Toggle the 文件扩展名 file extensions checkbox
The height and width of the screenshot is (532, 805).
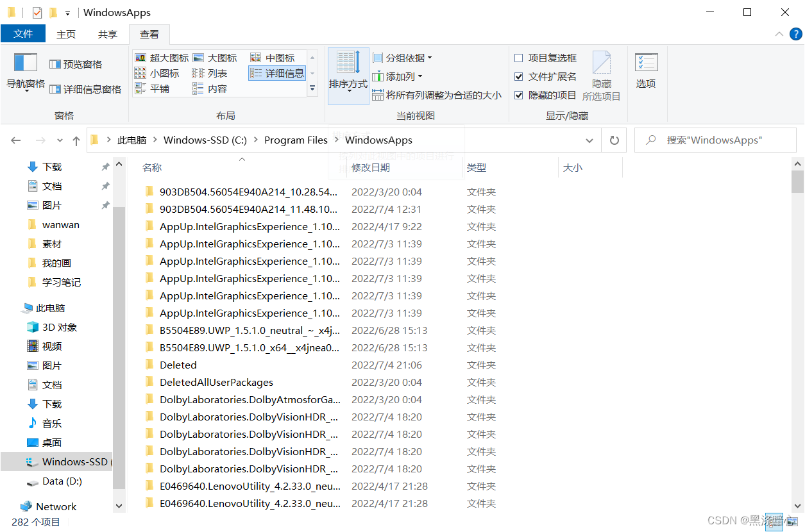tap(545, 76)
